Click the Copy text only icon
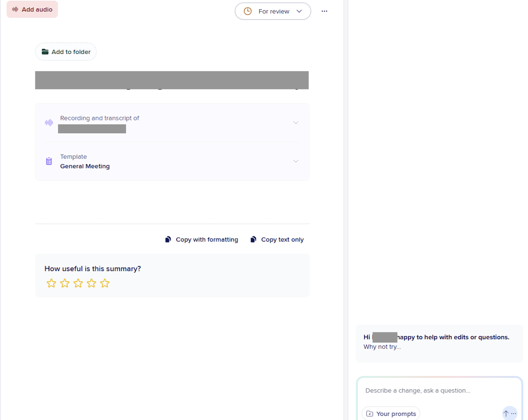The width and height of the screenshot is (528, 420). tap(253, 239)
